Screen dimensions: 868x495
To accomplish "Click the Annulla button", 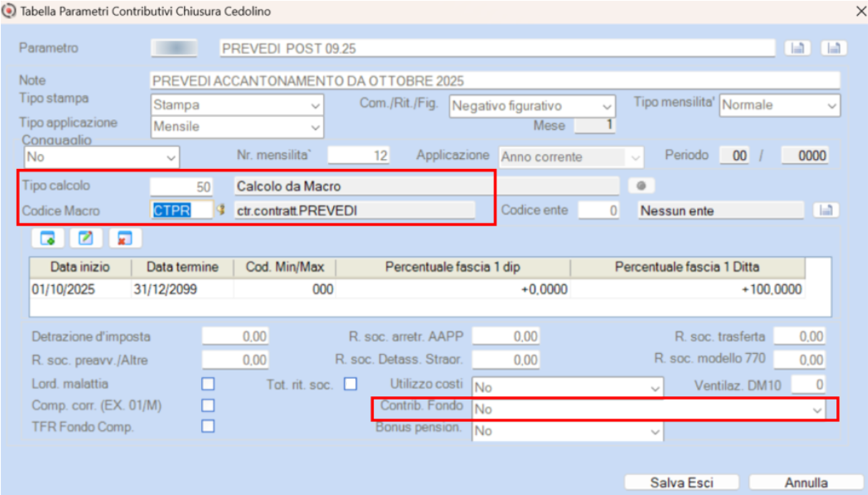I will coord(807,483).
